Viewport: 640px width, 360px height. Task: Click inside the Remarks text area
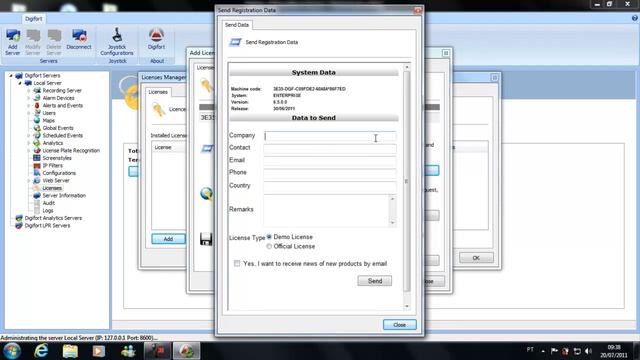pyautogui.click(x=327, y=210)
